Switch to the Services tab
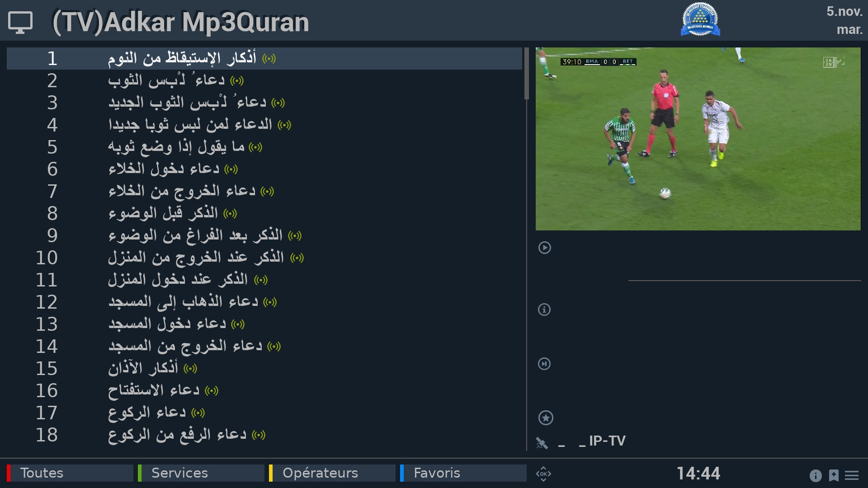This screenshot has width=868, height=488. tap(201, 473)
